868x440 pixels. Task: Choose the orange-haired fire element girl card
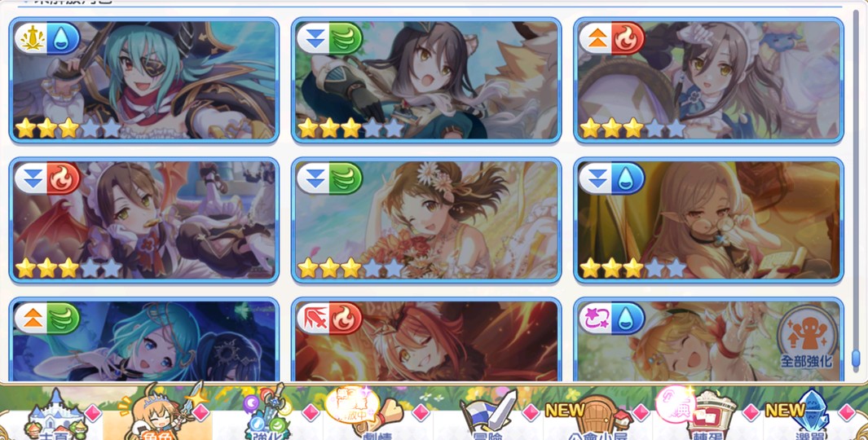point(426,340)
